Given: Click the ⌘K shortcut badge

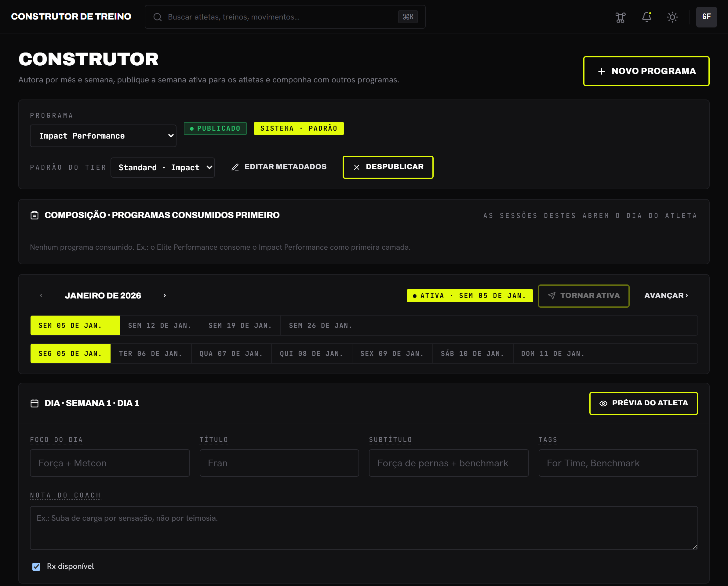Looking at the screenshot, I should tap(408, 17).
